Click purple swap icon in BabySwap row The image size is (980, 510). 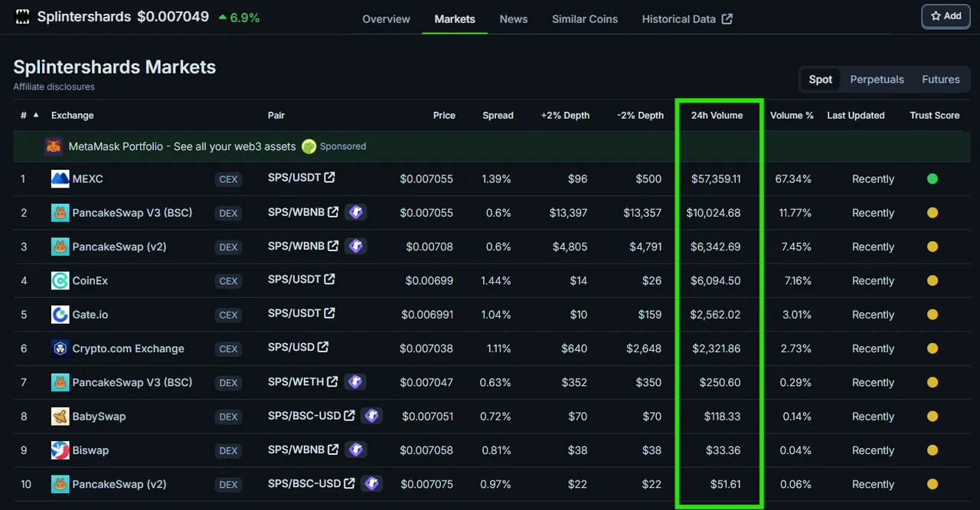pos(371,415)
